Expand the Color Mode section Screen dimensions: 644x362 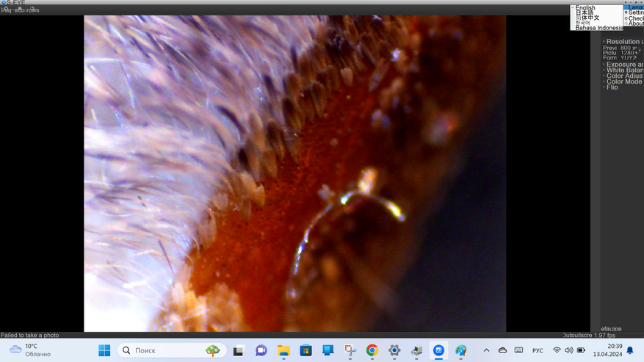click(623, 82)
